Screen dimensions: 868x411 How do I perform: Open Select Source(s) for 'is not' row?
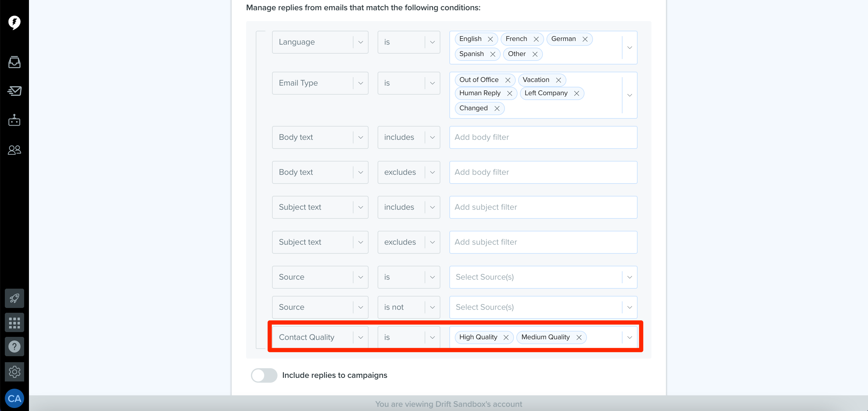point(543,307)
